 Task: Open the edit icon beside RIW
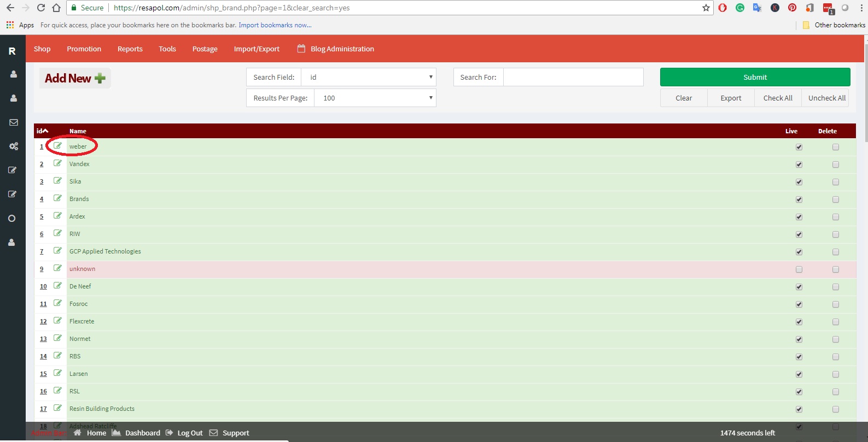pos(57,233)
